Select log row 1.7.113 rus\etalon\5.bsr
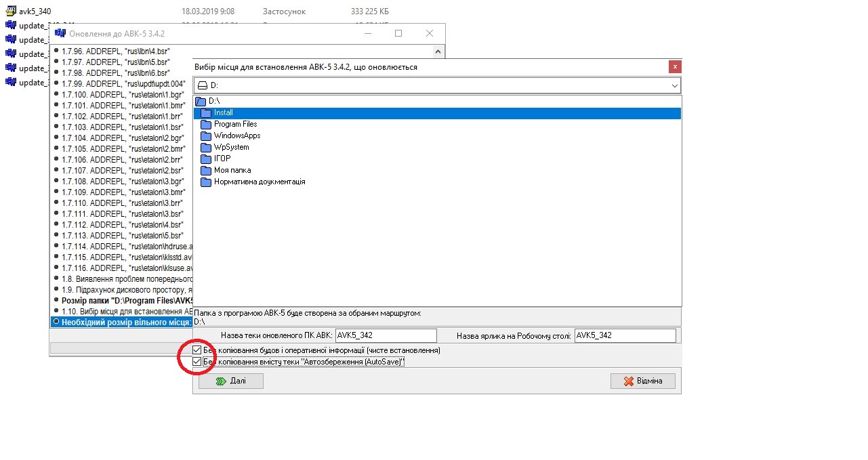 122,235
